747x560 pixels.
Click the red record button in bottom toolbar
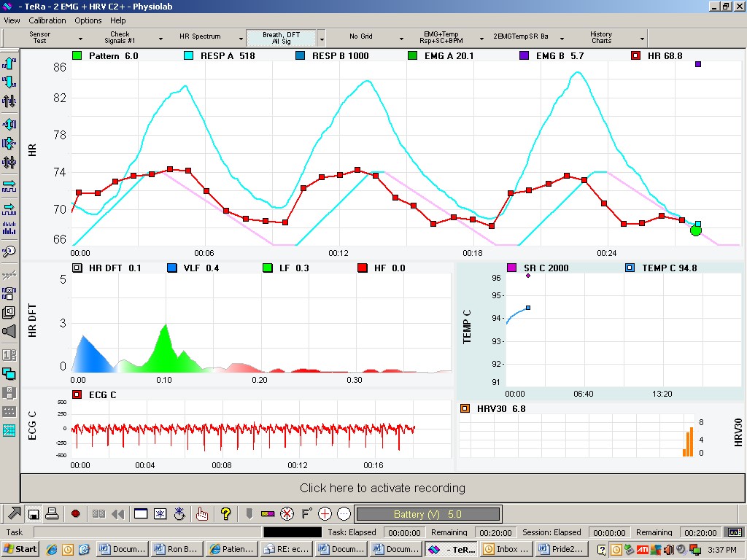point(75,514)
